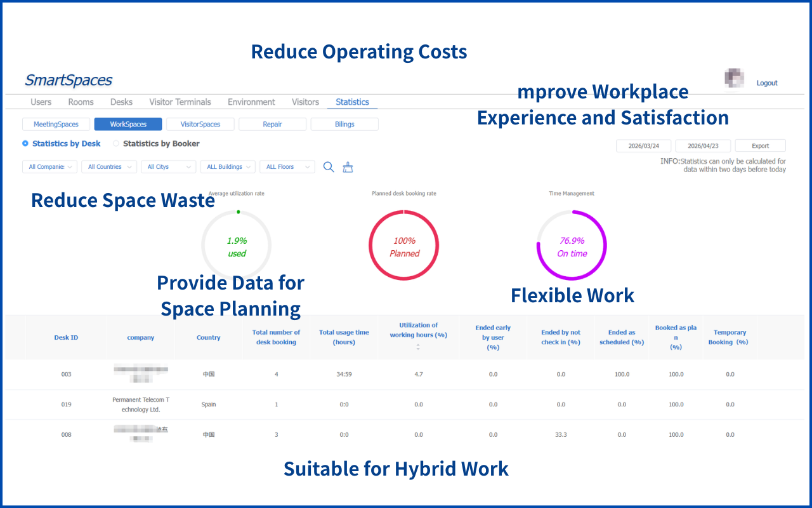
Task: Expand the ALL Floors dropdown
Action: pyautogui.click(x=287, y=167)
